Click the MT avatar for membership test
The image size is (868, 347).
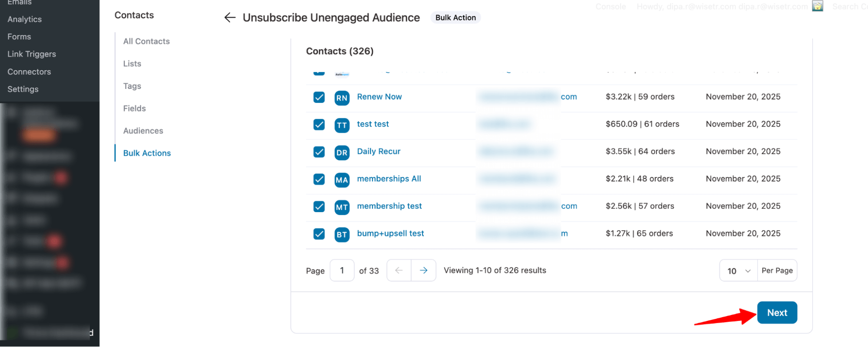point(342,207)
